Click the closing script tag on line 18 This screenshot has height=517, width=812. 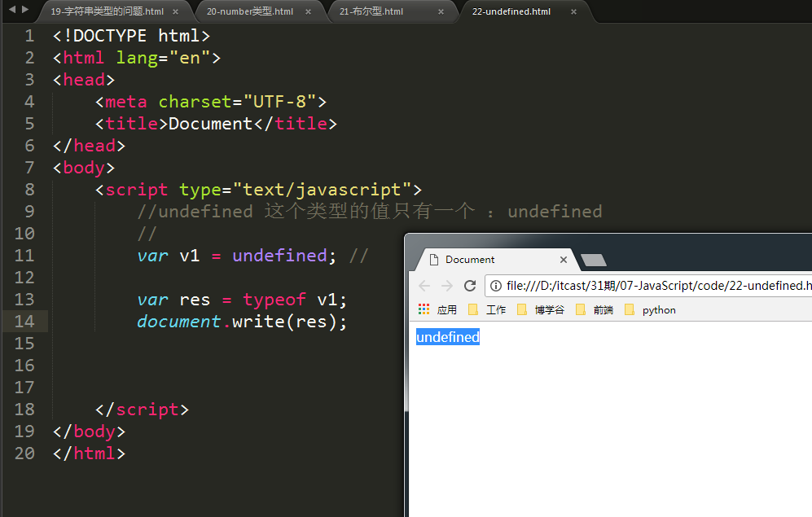click(x=142, y=410)
